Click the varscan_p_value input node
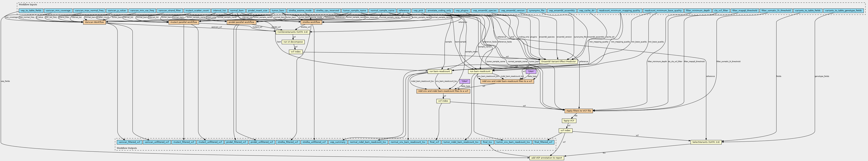Screen dimensions: 868x161 tap(117, 11)
